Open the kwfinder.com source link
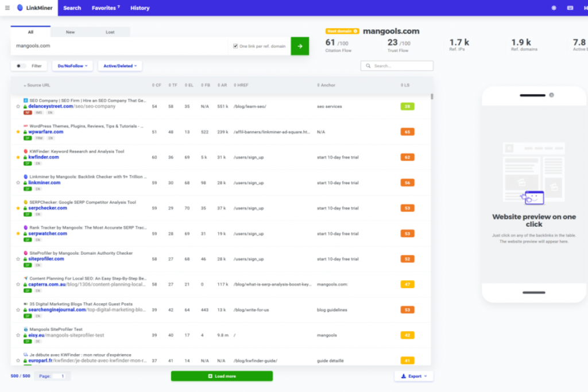This screenshot has width=588, height=392. point(44,157)
